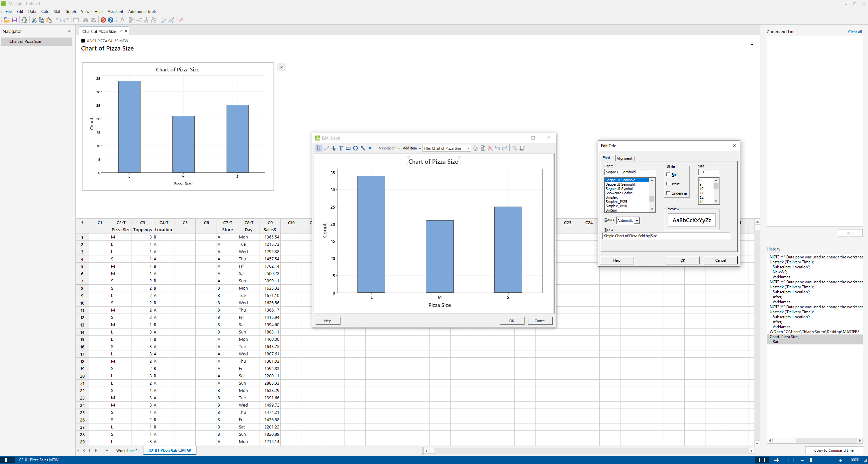This screenshot has height=464, width=868.
Task: Click the Copy to Command Line button
Action: [834, 450]
